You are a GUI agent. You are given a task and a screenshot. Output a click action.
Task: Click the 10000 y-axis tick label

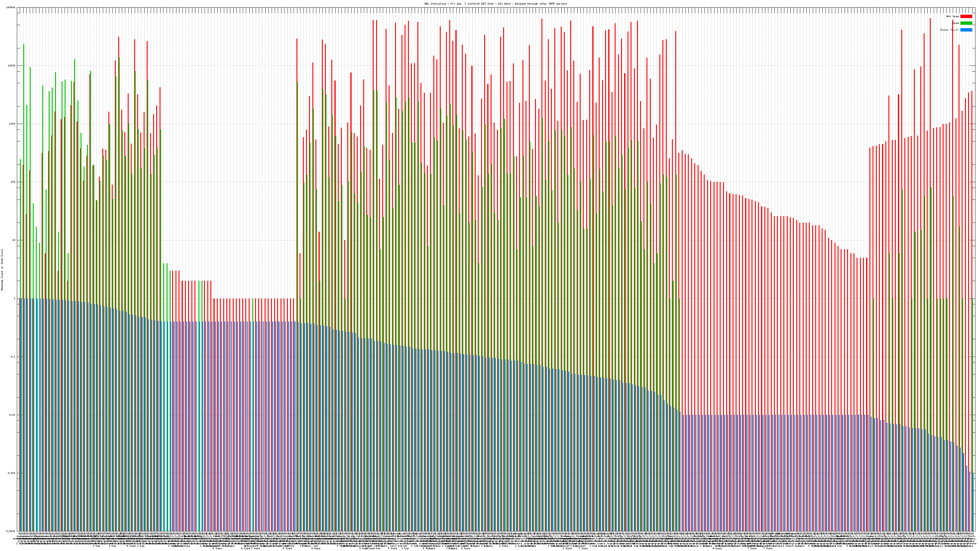12,66
